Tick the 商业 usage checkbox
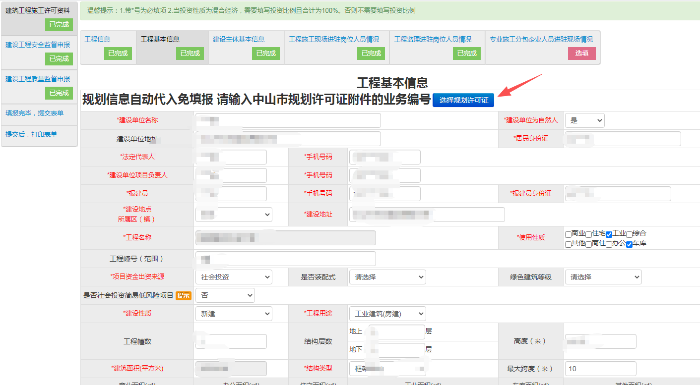The width and height of the screenshot is (700, 385). coord(568,234)
